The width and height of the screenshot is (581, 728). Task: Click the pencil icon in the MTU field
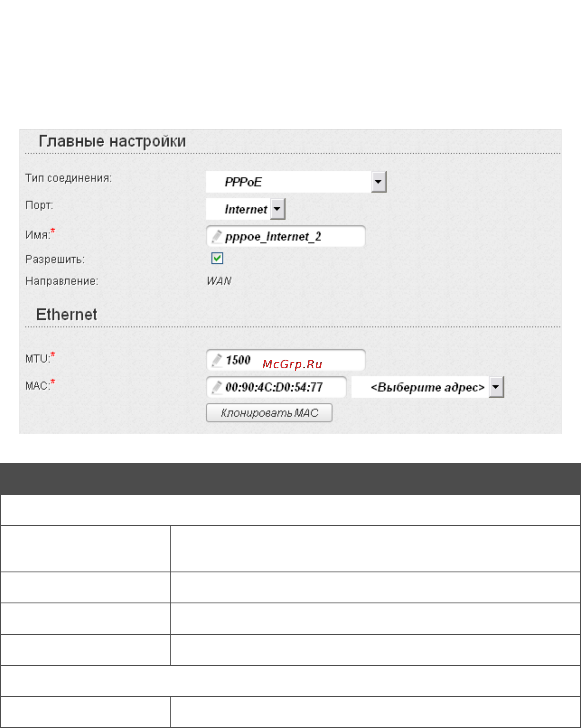216,360
